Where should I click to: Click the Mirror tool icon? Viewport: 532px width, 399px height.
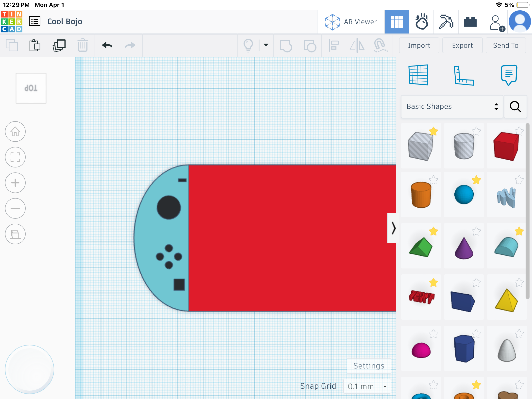pyautogui.click(x=357, y=46)
